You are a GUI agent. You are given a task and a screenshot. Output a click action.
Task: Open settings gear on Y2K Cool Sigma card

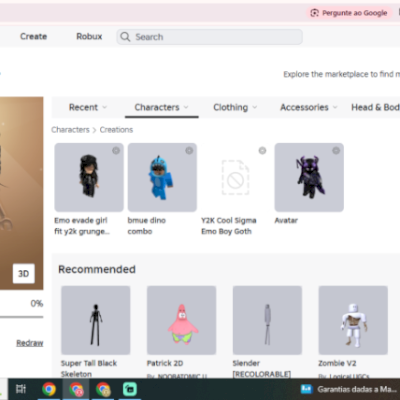click(x=263, y=151)
